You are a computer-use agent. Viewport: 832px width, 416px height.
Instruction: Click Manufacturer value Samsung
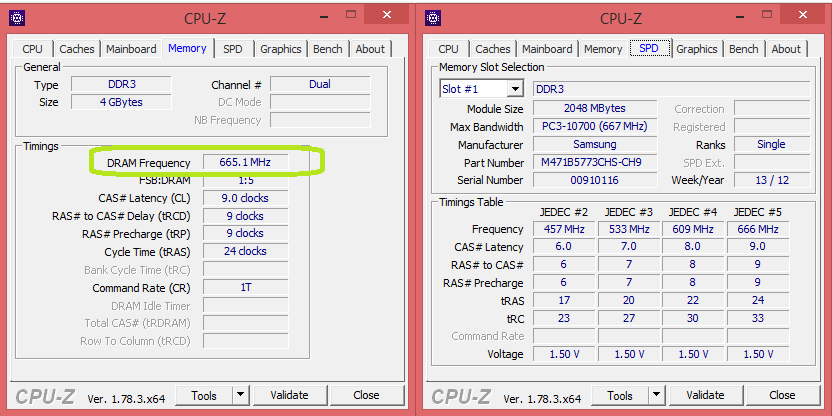point(595,144)
